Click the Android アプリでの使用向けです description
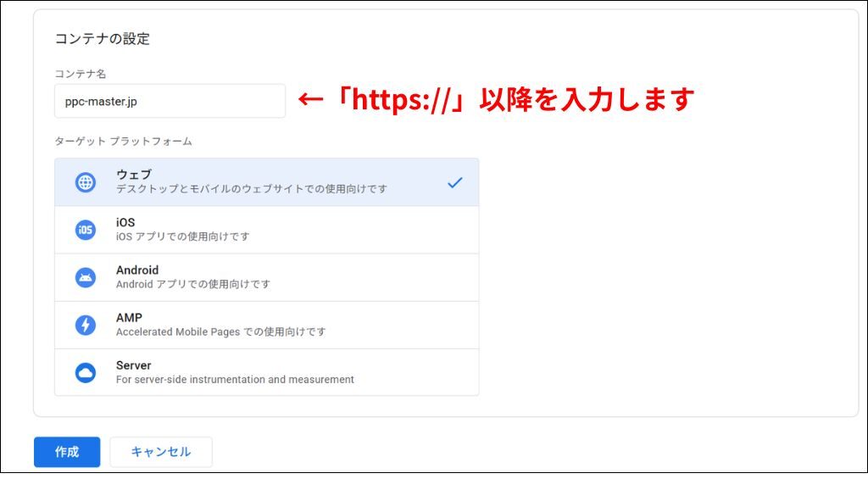The height and width of the screenshot is (479, 868). pos(193,284)
